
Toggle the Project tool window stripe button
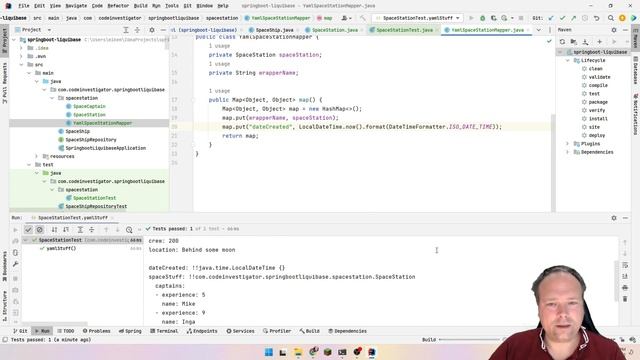(x=4, y=40)
